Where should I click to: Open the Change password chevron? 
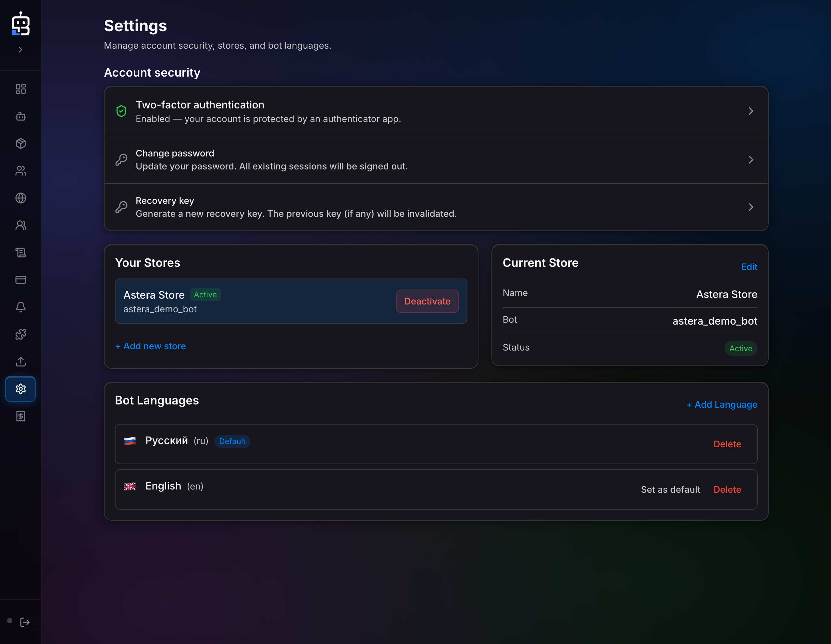[751, 160]
